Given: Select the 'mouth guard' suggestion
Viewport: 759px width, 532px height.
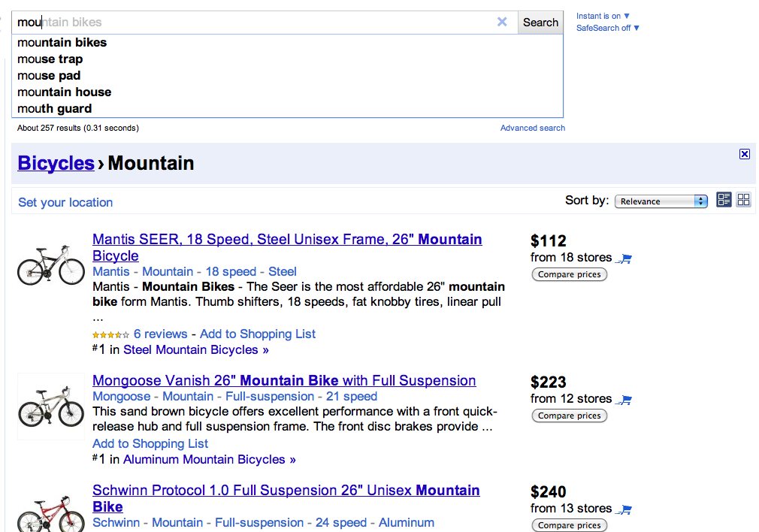Looking at the screenshot, I should point(288,108).
